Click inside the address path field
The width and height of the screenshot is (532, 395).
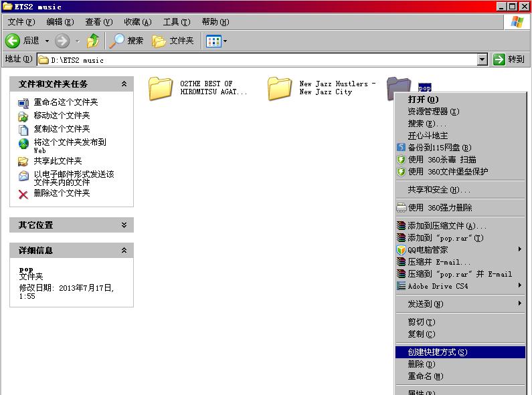(x=261, y=59)
